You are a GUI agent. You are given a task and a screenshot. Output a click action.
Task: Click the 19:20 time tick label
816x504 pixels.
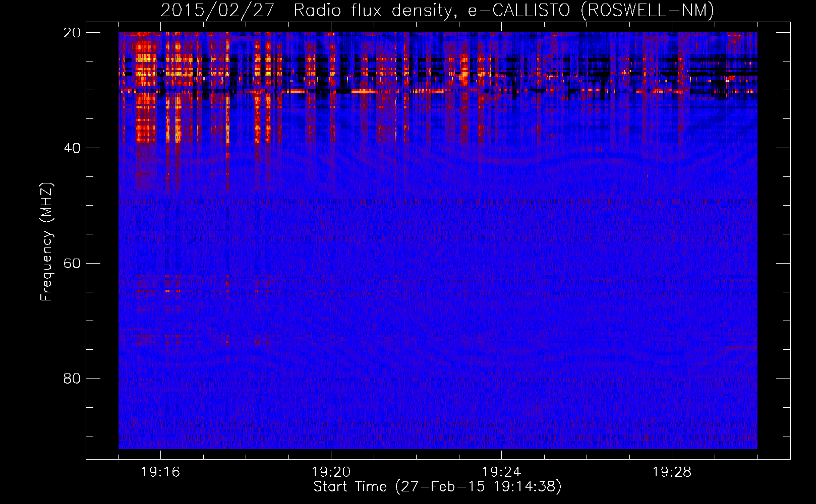coord(331,472)
